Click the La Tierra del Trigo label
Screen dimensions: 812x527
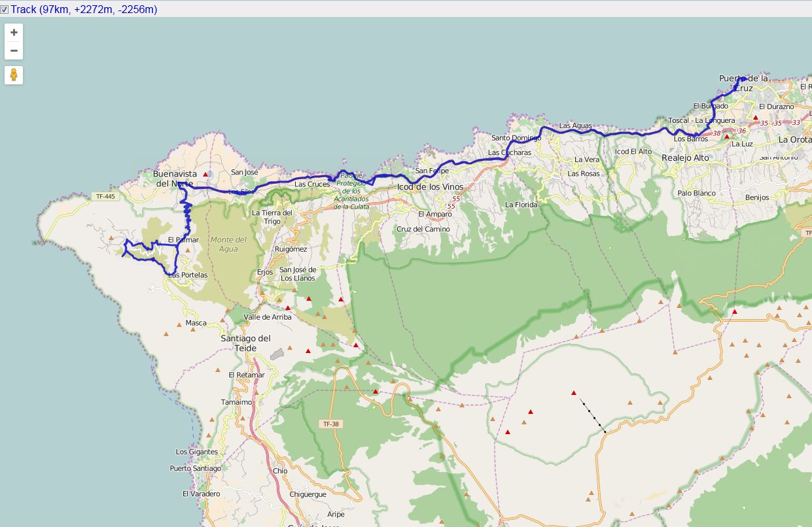272,217
